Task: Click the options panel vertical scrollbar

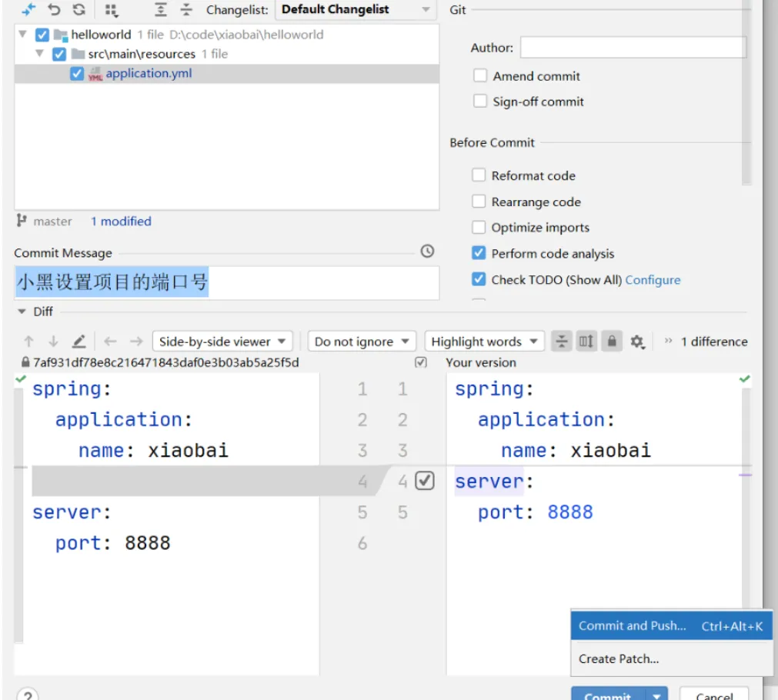Action: [746, 92]
